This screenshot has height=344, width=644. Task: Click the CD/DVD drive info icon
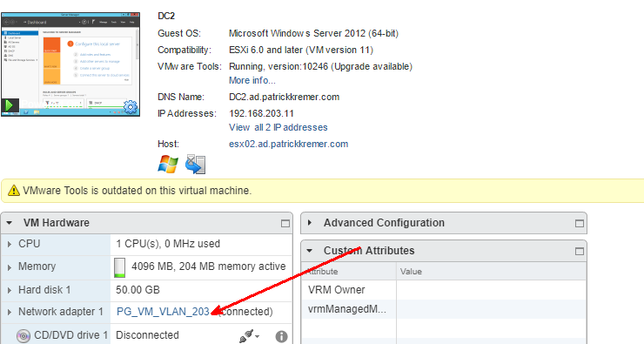pos(281,337)
